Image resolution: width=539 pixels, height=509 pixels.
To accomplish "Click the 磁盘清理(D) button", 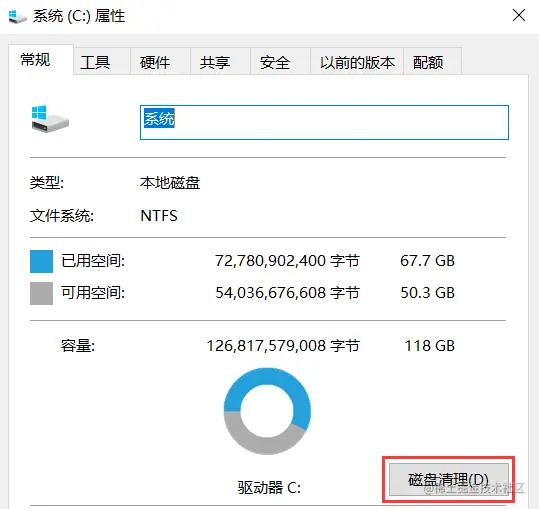I will 449,479.
